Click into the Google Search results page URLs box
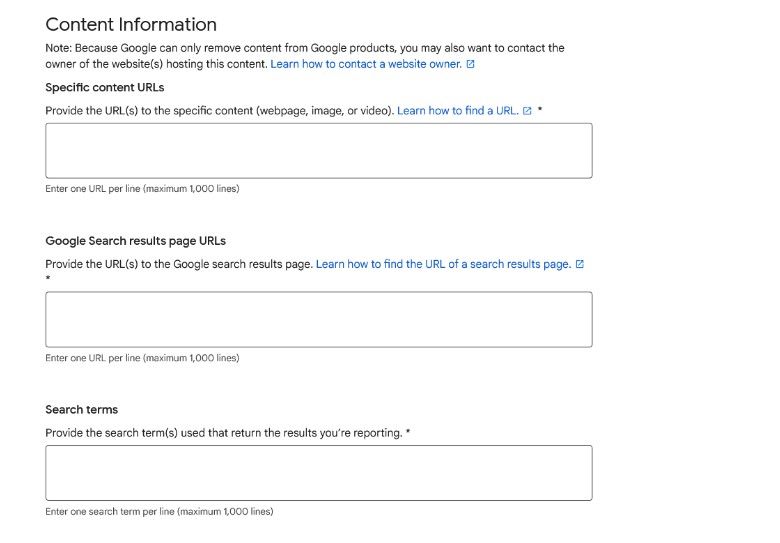 coord(318,319)
